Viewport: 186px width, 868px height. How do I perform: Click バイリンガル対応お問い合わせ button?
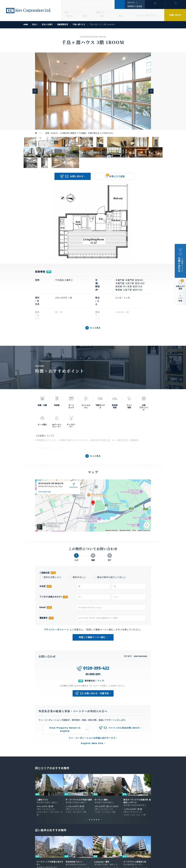[x=120, y=728]
